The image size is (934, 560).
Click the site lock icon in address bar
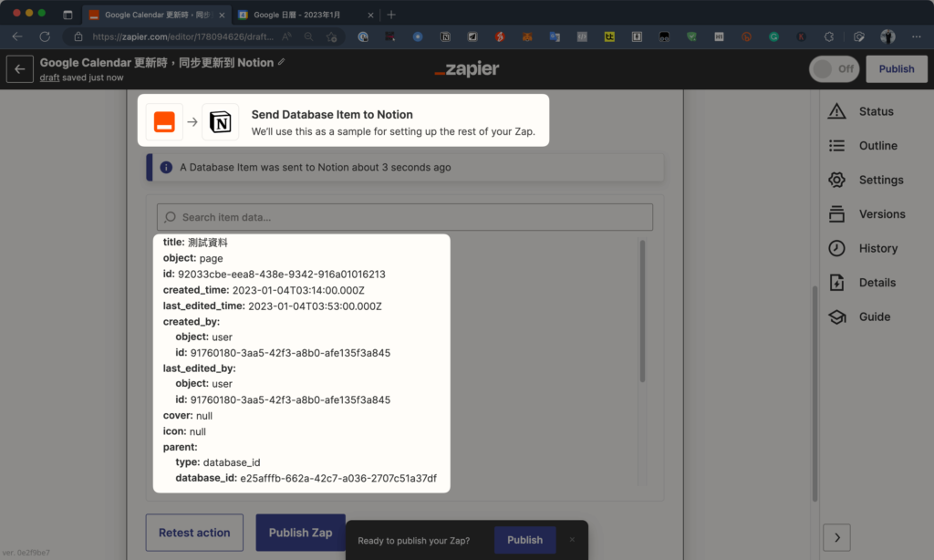pyautogui.click(x=78, y=36)
